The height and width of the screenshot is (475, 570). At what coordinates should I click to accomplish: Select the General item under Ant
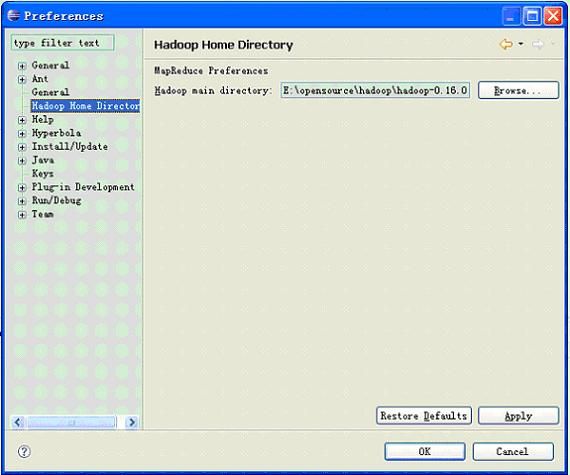coord(50,92)
